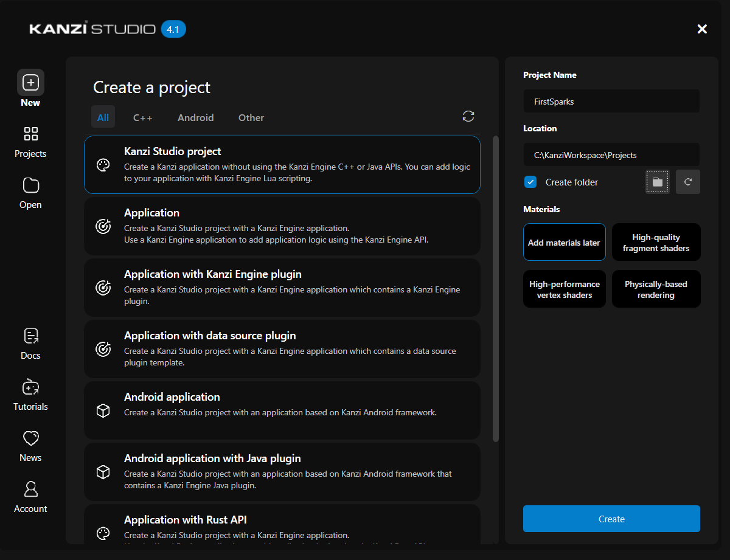The image size is (730, 560).
Task: Click the Open folder icon in sidebar
Action: (30, 185)
